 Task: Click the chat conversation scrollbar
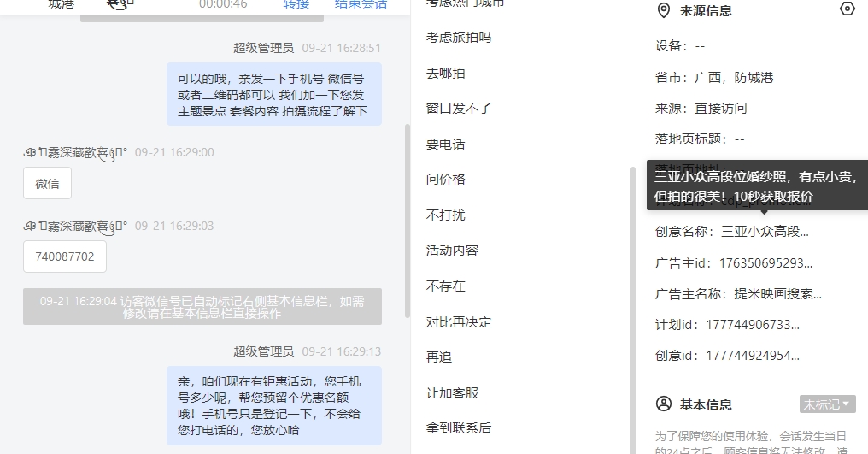pyautogui.click(x=408, y=221)
